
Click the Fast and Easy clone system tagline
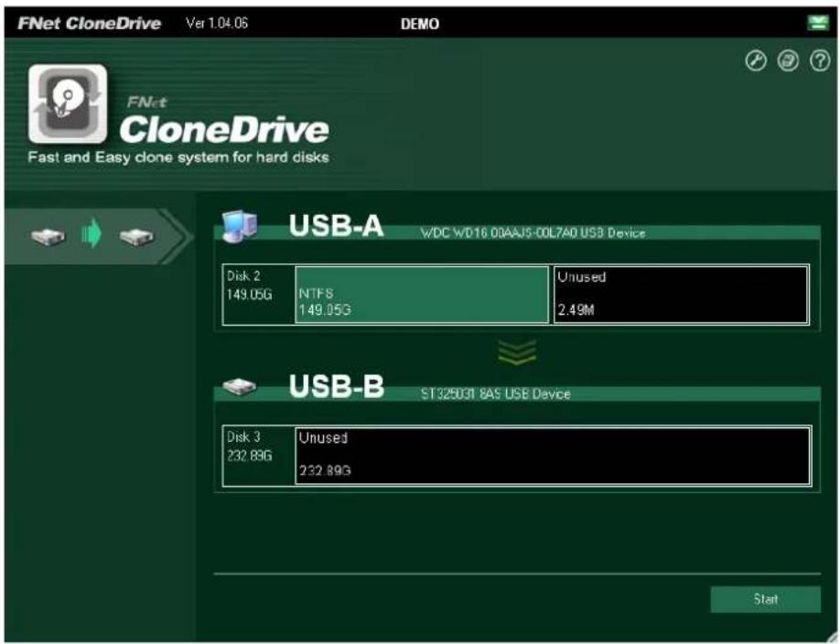click(x=178, y=157)
